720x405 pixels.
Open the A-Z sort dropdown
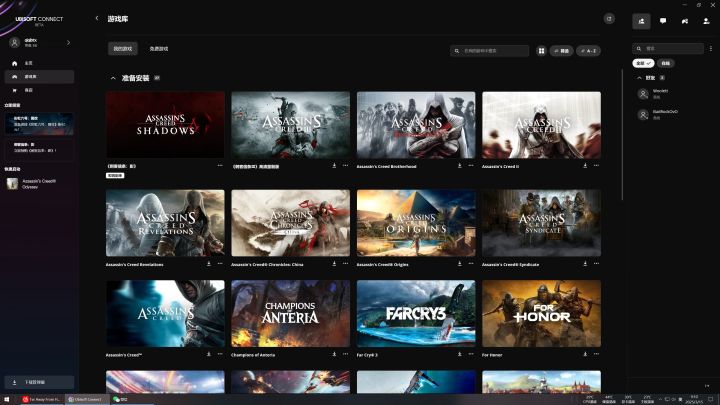[588, 51]
